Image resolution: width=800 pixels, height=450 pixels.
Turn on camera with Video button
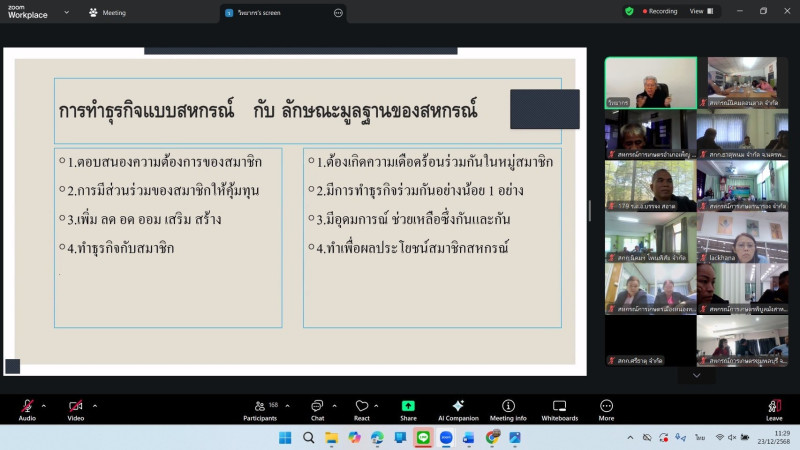pos(75,408)
